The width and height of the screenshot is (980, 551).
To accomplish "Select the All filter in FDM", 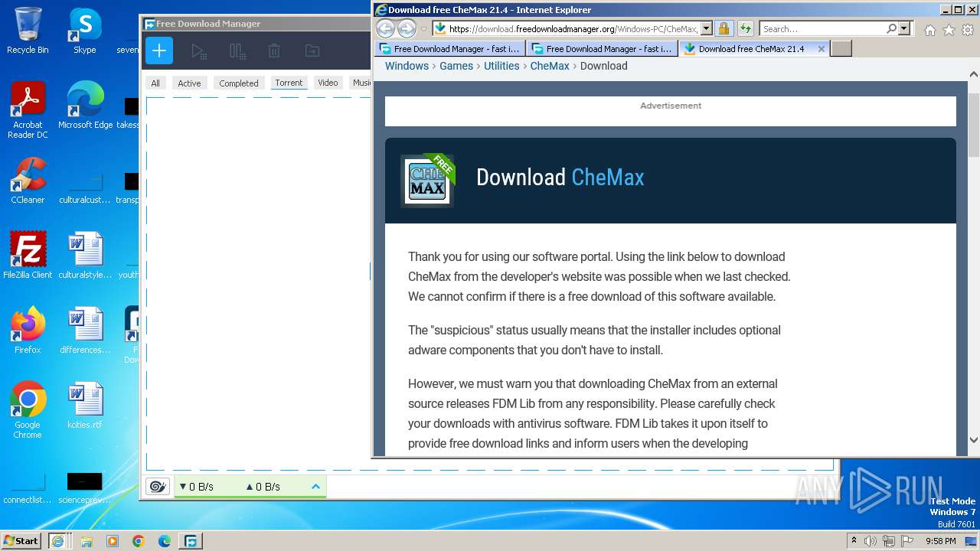I will point(155,83).
